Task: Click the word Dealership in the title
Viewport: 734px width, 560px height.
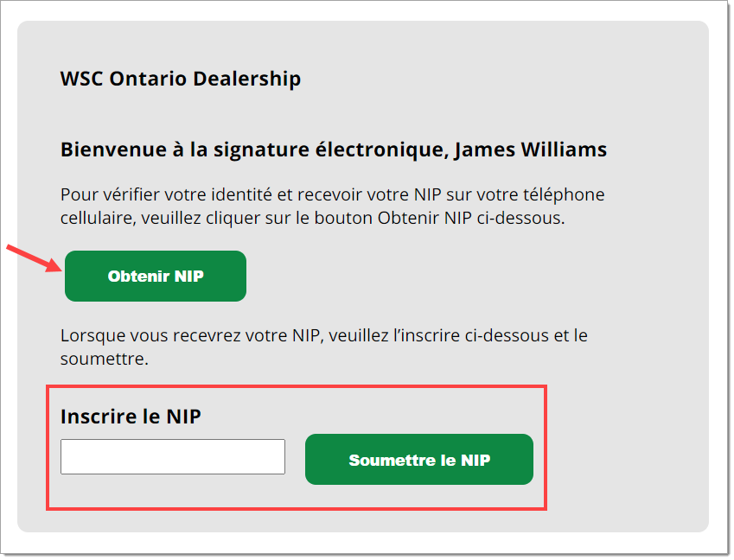Action: (x=246, y=79)
